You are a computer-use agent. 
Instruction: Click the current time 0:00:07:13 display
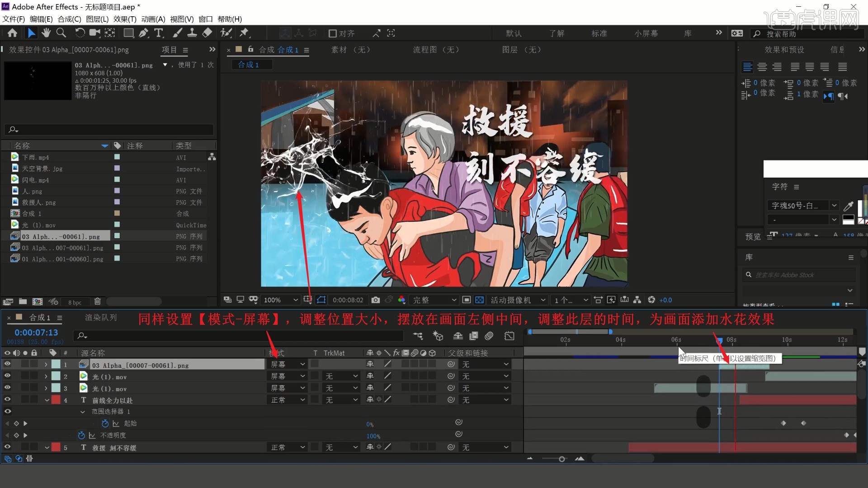36,333
